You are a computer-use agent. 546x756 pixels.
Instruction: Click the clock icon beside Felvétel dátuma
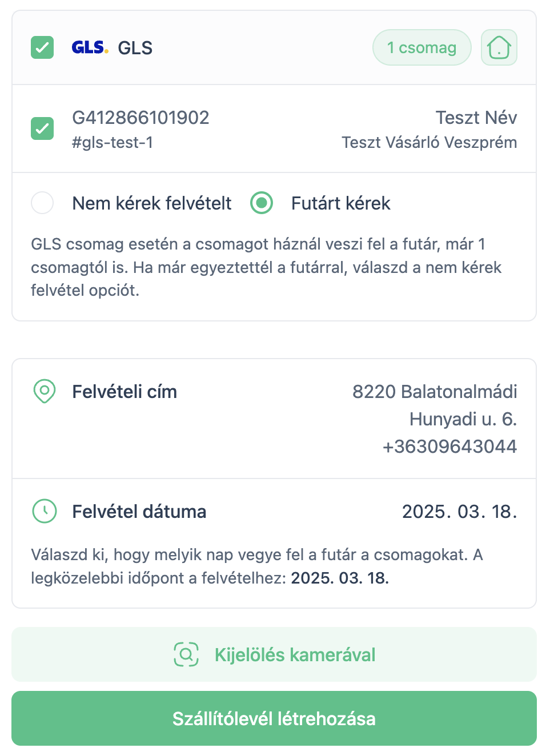click(x=45, y=511)
